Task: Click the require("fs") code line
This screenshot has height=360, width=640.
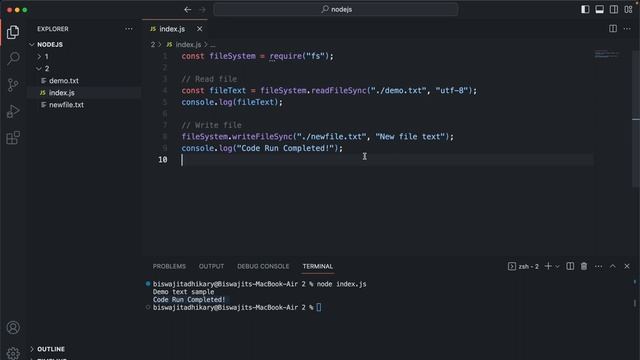Action: (258, 56)
